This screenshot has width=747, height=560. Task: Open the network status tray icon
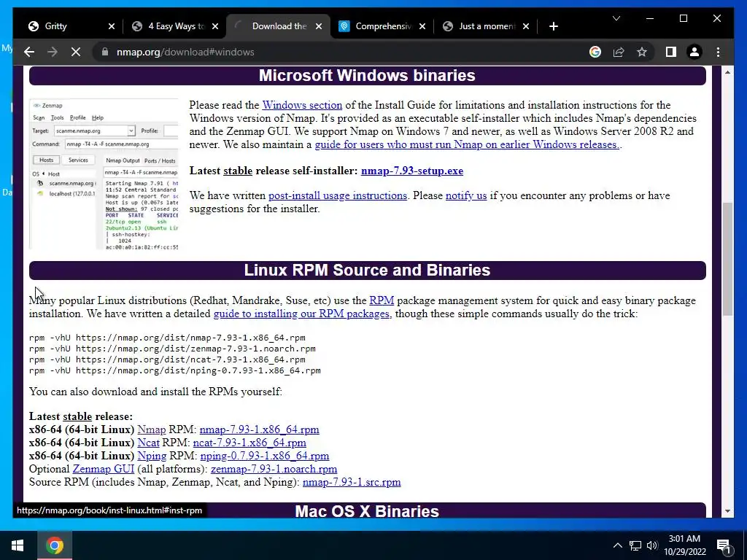(x=635, y=545)
